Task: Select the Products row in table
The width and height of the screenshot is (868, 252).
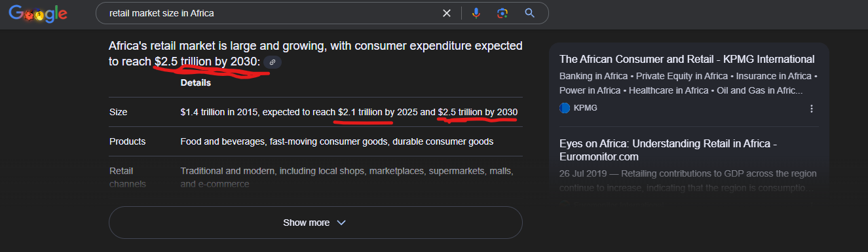Action: pos(315,141)
